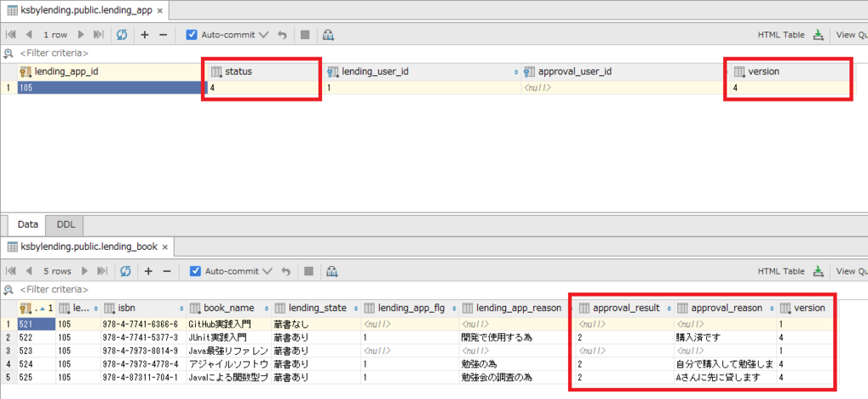Select the '購入済です' approval reason cell

pos(726,337)
